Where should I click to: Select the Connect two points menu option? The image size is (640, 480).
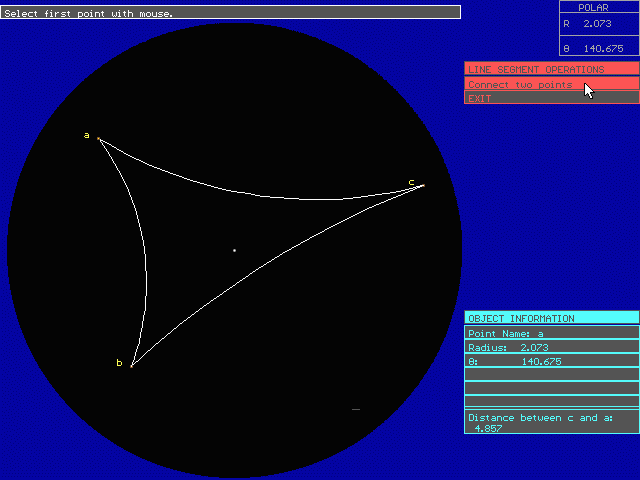(551, 84)
